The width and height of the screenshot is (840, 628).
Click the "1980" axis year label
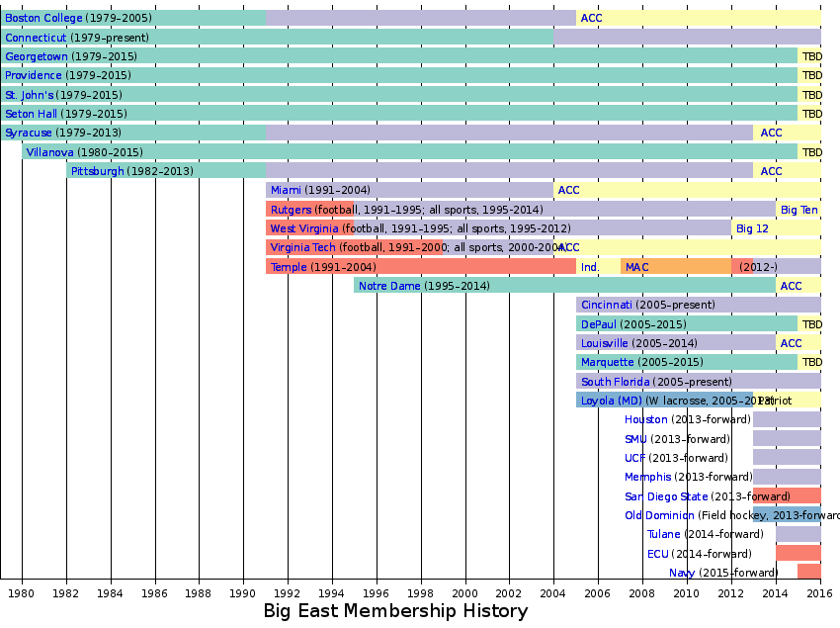click(22, 593)
